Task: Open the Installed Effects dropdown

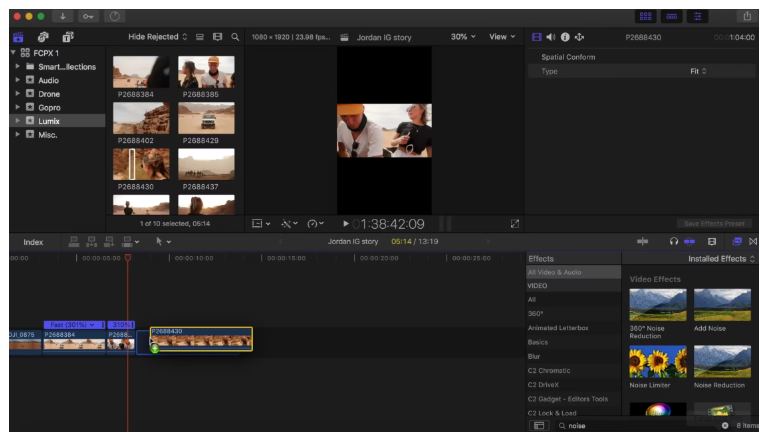Action: tap(721, 259)
